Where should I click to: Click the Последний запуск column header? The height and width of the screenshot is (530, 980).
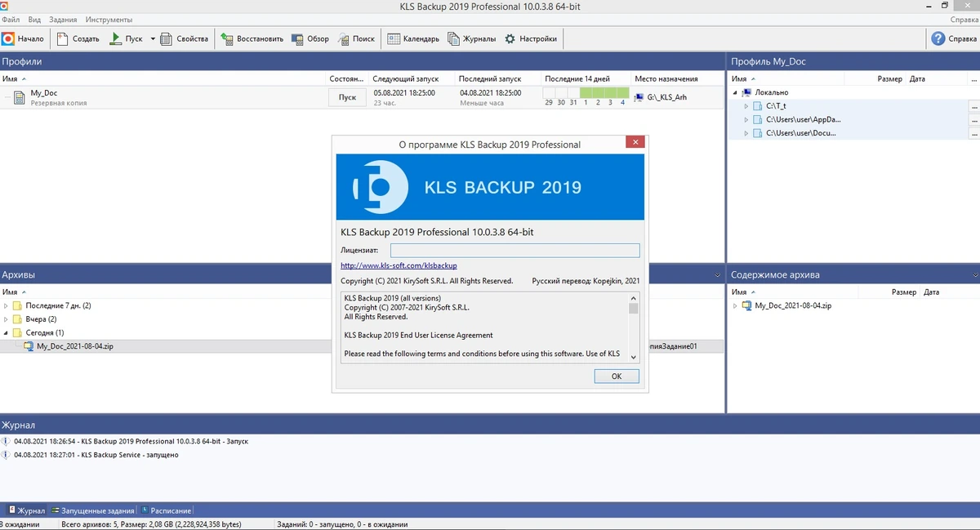tap(491, 78)
